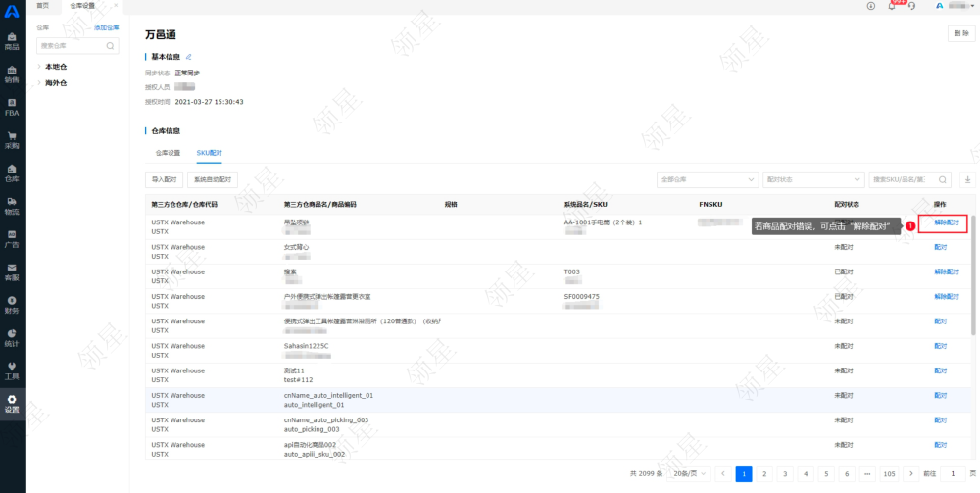Click the 导入配对 button
980x493 pixels.
click(x=164, y=180)
